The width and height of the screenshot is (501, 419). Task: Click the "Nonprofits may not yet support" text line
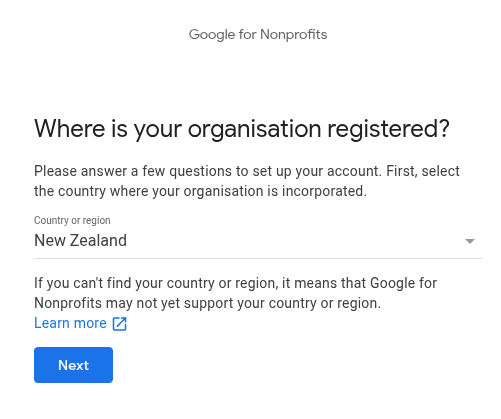[207, 303]
